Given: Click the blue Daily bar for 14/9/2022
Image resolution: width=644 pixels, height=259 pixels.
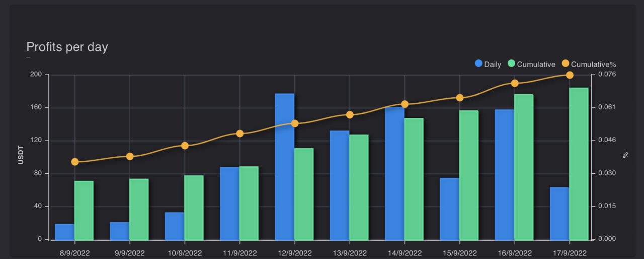Looking at the screenshot, I should tap(394, 173).
